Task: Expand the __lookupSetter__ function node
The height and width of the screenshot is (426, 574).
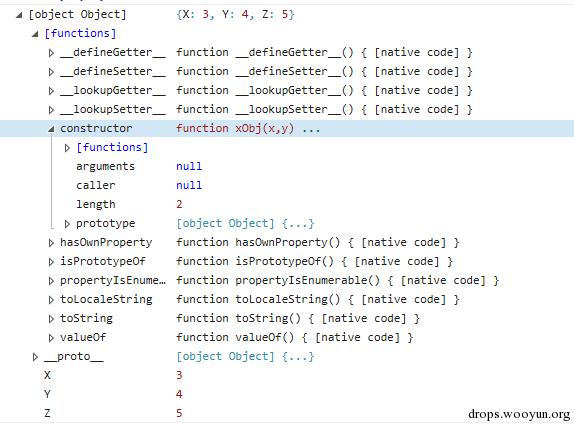Action: tap(51, 110)
